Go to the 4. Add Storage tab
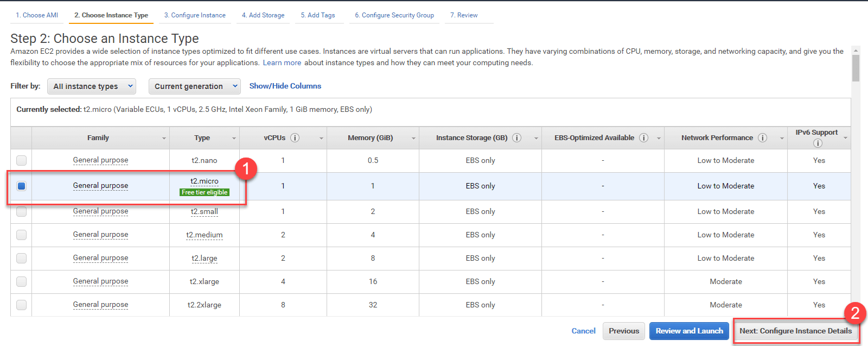The height and width of the screenshot is (346, 868). [x=263, y=15]
